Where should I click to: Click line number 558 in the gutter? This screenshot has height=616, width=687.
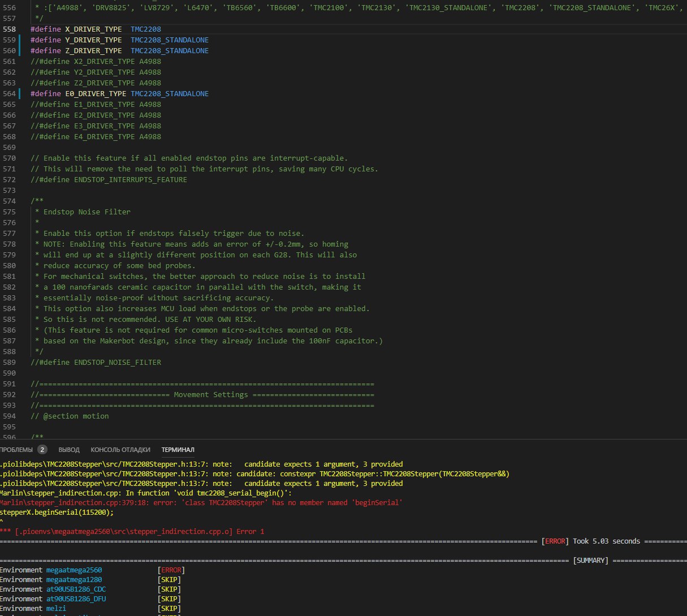click(x=9, y=29)
